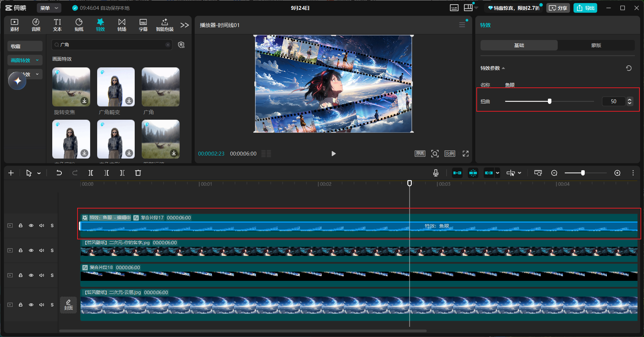Zoom in the timeline with the plus icon

(617, 173)
